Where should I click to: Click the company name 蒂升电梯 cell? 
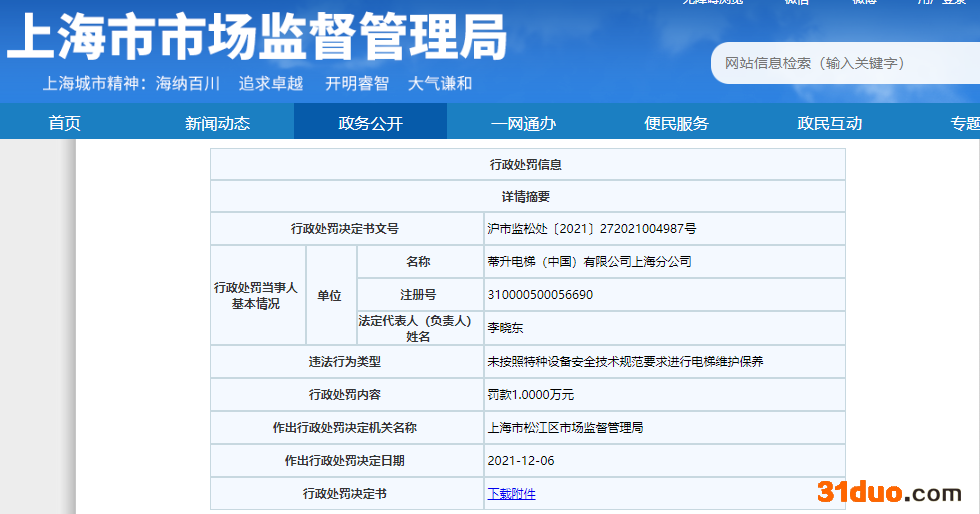click(589, 262)
